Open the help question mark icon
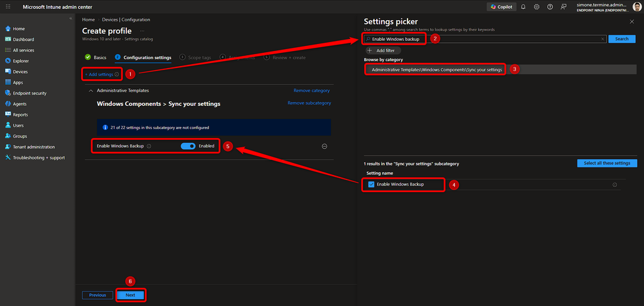This screenshot has width=644, height=306. click(550, 7)
